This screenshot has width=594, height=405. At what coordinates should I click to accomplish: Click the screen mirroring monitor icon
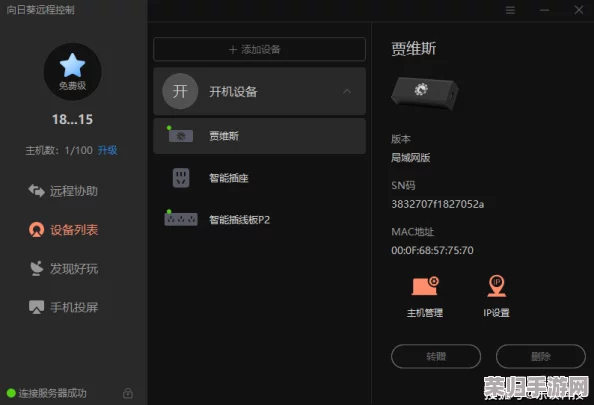(x=36, y=307)
